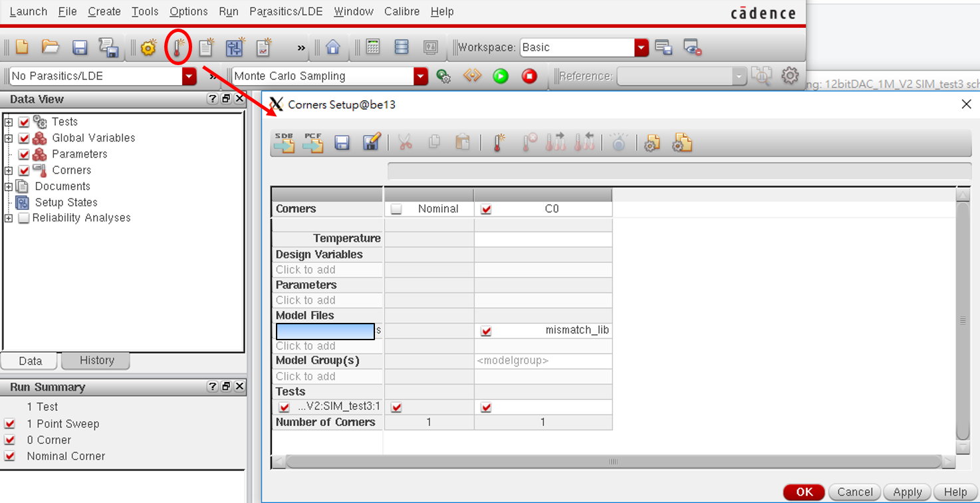
Task: Click the blue sliders parameters icon
Action: coord(235,47)
